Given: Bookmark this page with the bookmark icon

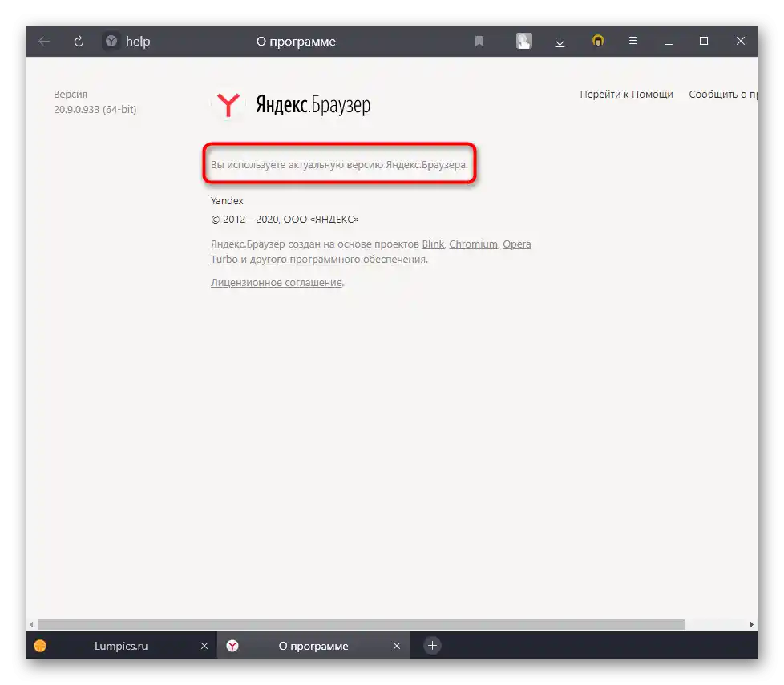Looking at the screenshot, I should [479, 41].
